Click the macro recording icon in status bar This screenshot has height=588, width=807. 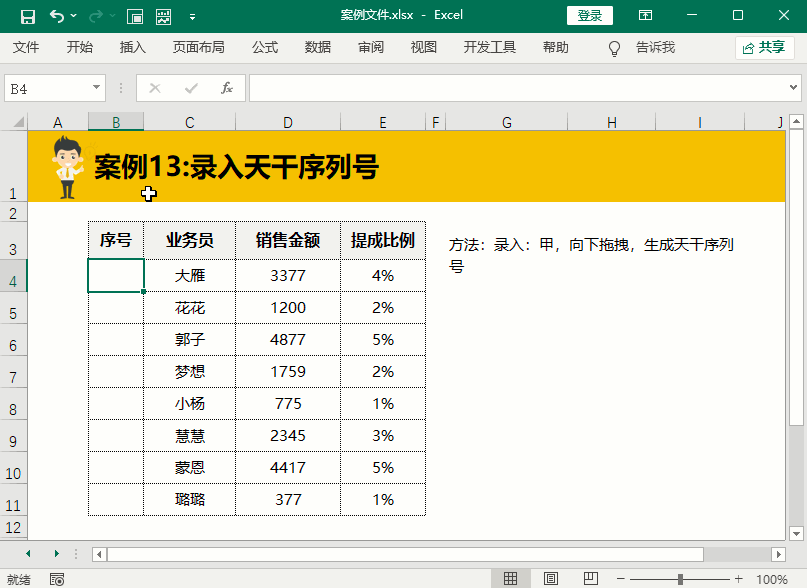pyautogui.click(x=57, y=579)
